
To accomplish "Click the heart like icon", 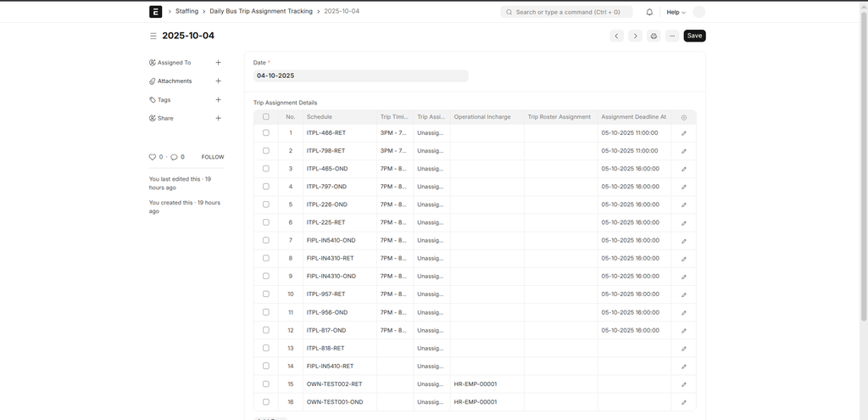I will [x=153, y=157].
